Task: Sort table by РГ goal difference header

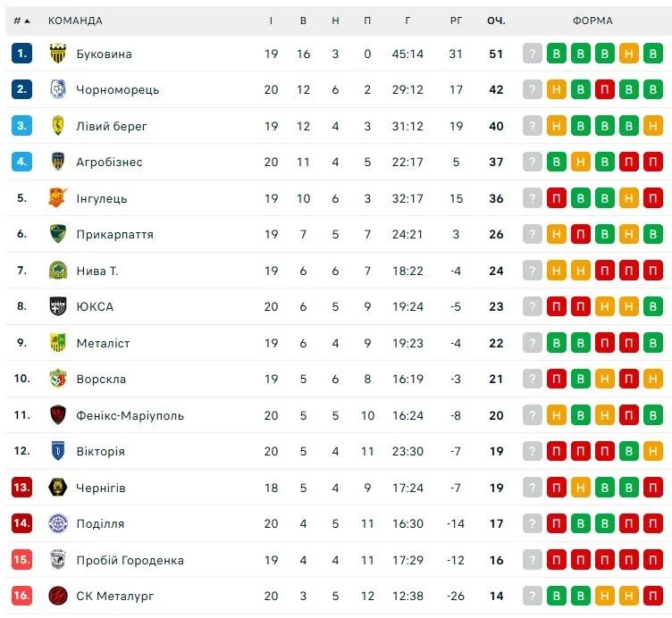Action: tap(456, 21)
